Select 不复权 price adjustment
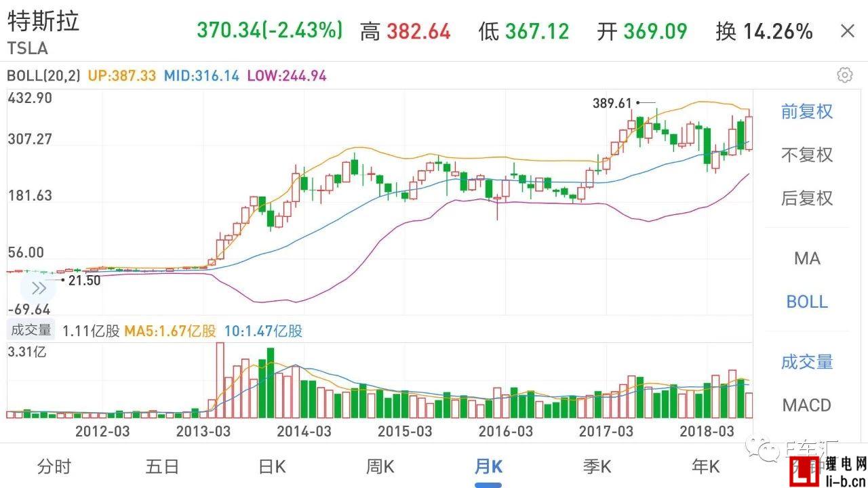 (x=807, y=155)
